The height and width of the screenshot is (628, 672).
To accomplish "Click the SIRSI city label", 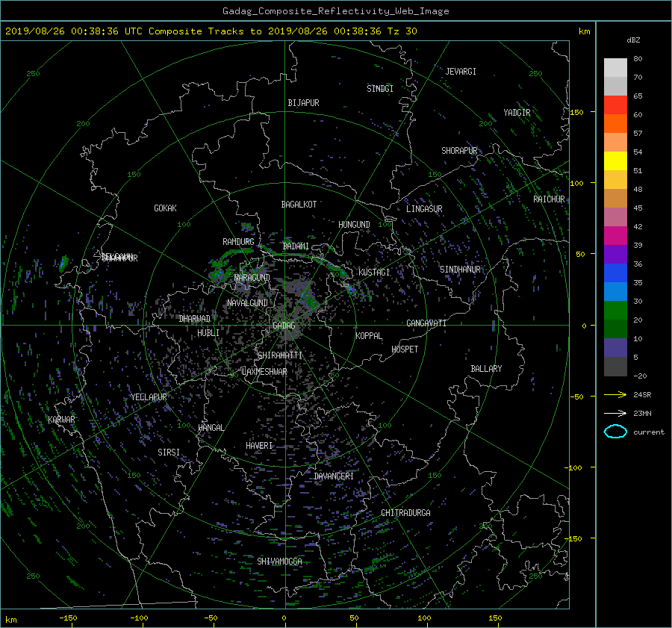I will tap(169, 453).
